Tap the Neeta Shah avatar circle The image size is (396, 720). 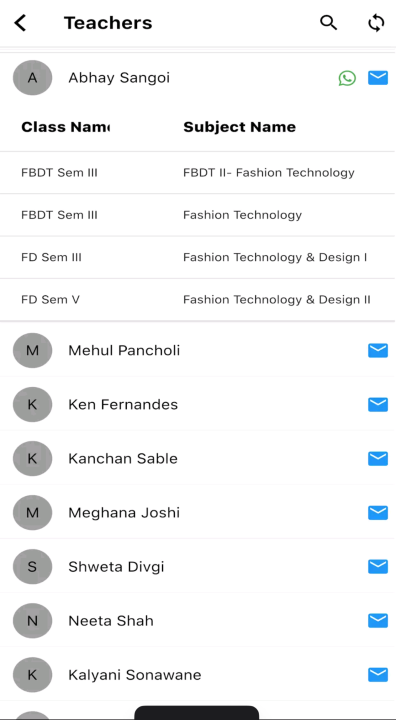click(32, 620)
